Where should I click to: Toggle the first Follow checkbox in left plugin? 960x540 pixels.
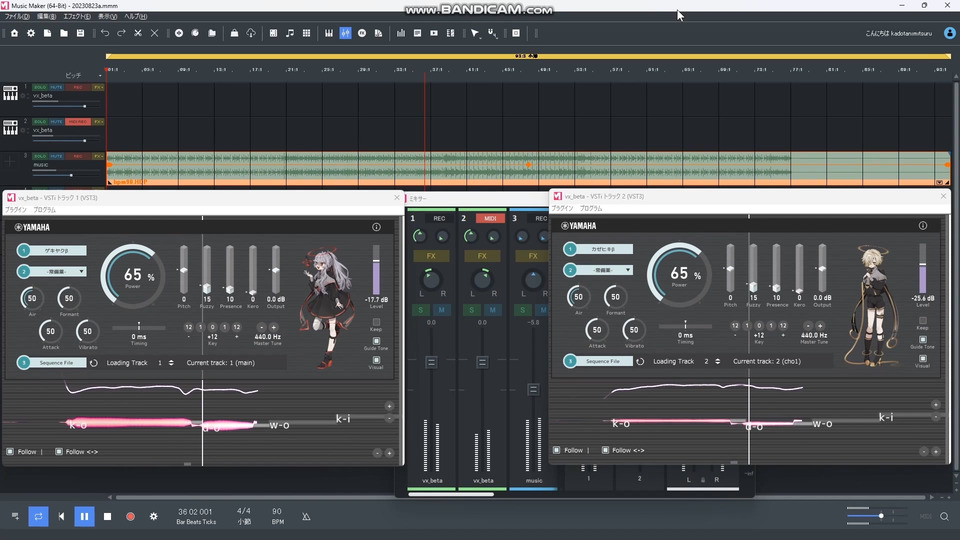point(10,451)
